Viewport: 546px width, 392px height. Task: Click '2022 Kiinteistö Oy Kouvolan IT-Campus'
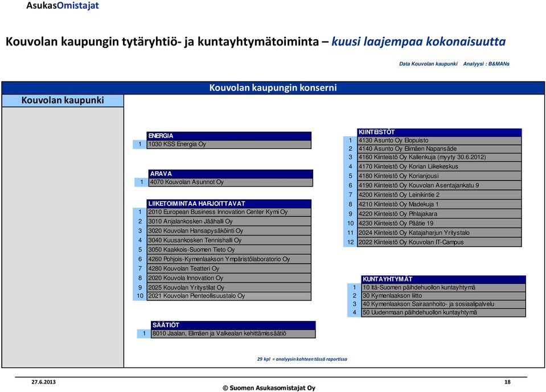439,242
